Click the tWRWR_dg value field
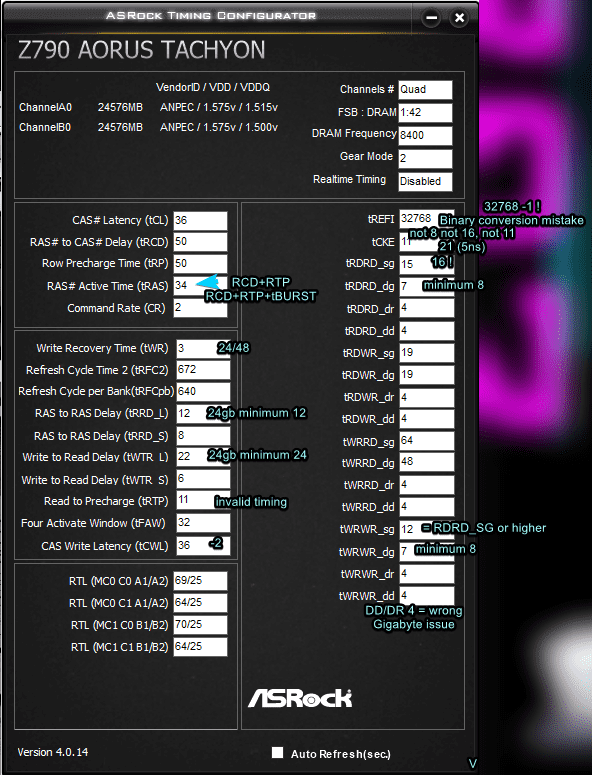The height and width of the screenshot is (775, 592). (x=426, y=551)
